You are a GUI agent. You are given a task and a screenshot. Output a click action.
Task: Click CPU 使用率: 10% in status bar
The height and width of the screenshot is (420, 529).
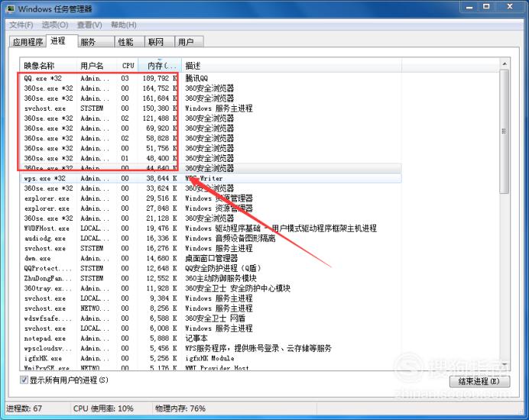[x=103, y=409]
